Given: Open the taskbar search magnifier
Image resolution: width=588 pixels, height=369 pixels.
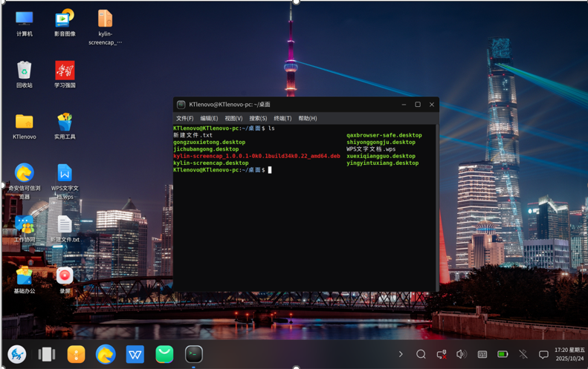Looking at the screenshot, I should coord(421,355).
